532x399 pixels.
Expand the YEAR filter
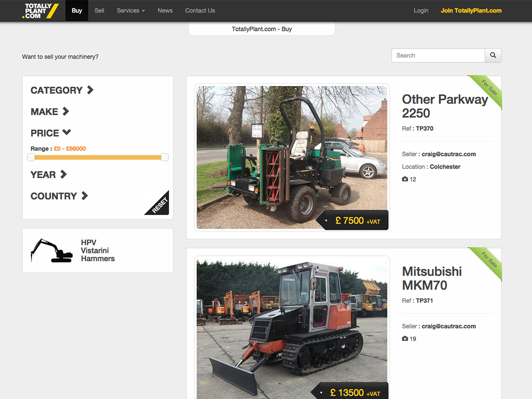point(49,174)
